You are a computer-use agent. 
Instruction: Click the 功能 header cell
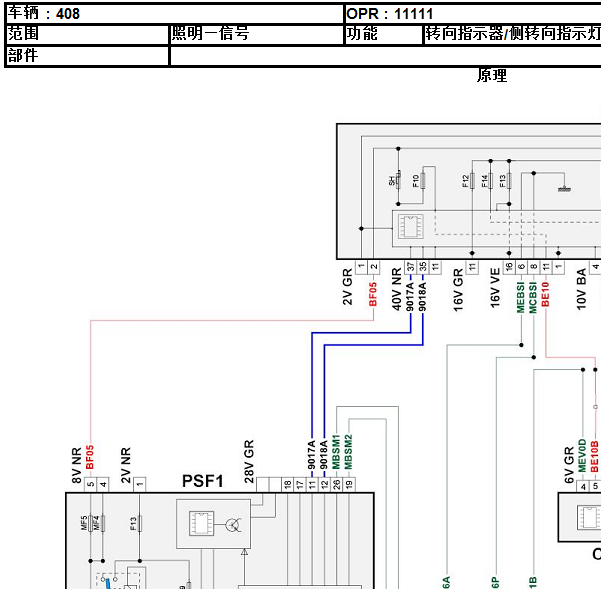pos(384,34)
